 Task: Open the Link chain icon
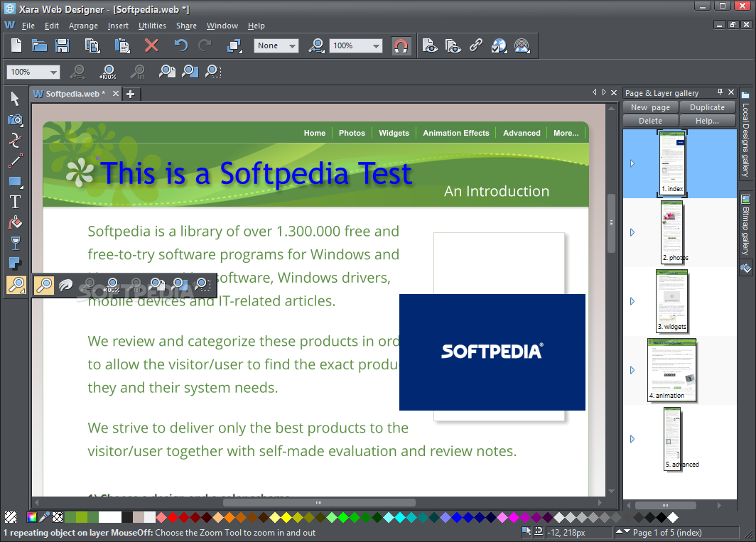[476, 45]
